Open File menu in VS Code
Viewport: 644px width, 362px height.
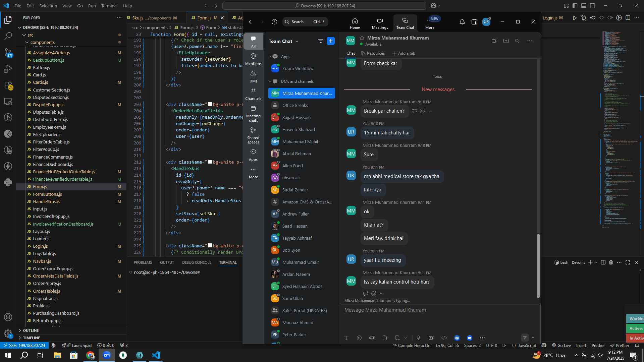click(x=18, y=6)
